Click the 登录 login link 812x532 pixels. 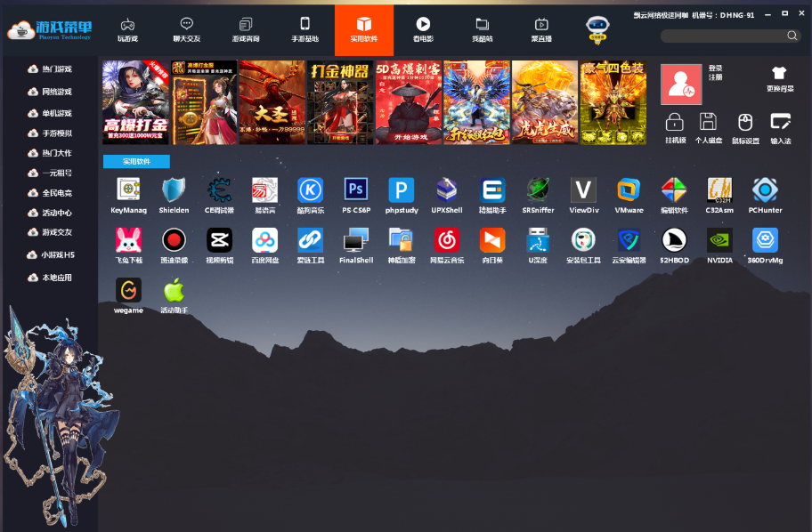pos(715,69)
